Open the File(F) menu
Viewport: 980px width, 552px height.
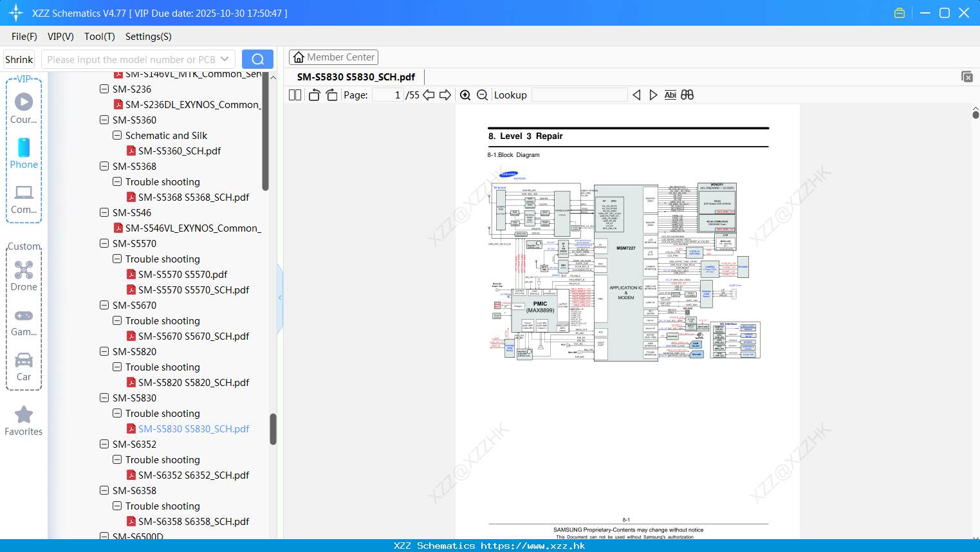point(24,37)
